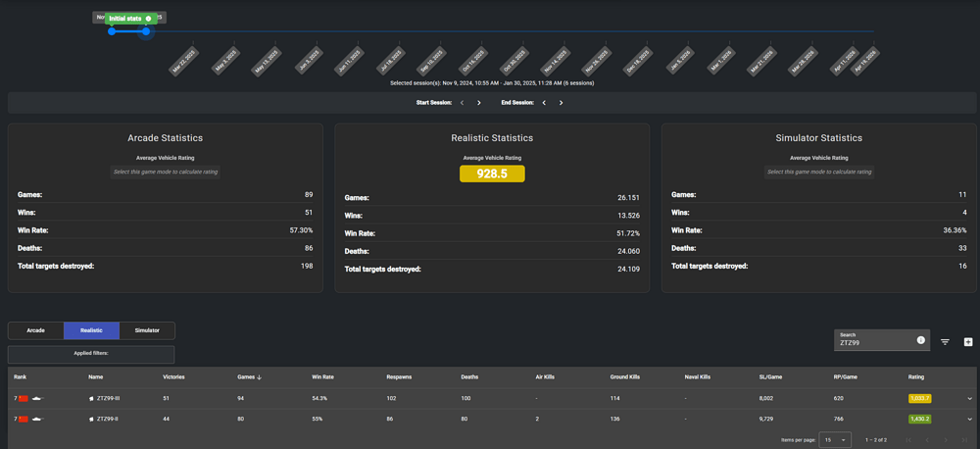The height and width of the screenshot is (449, 980).
Task: Select the May 3, 2025 timeline marker
Action: [225, 62]
